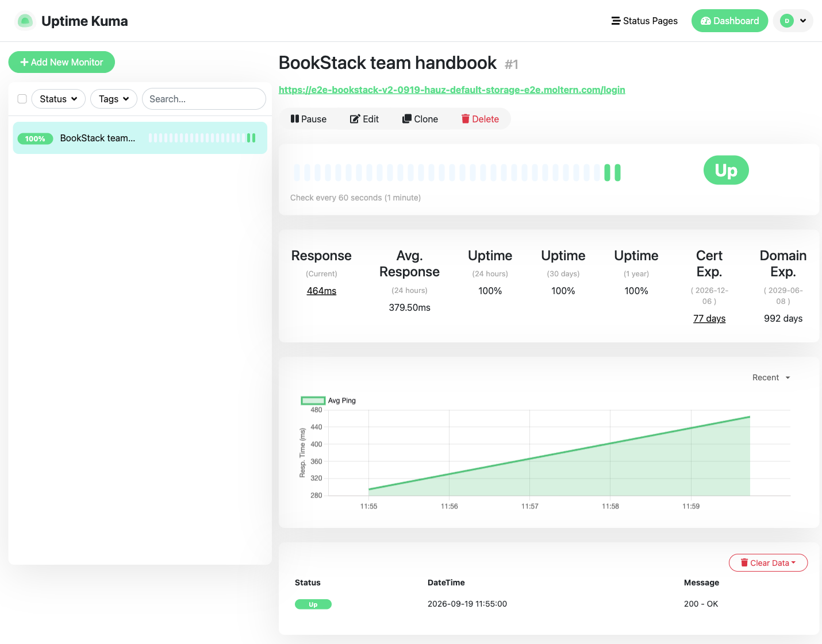822x644 pixels.
Task: Click the 100% uptime badge in the monitor list
Action: coord(35,138)
